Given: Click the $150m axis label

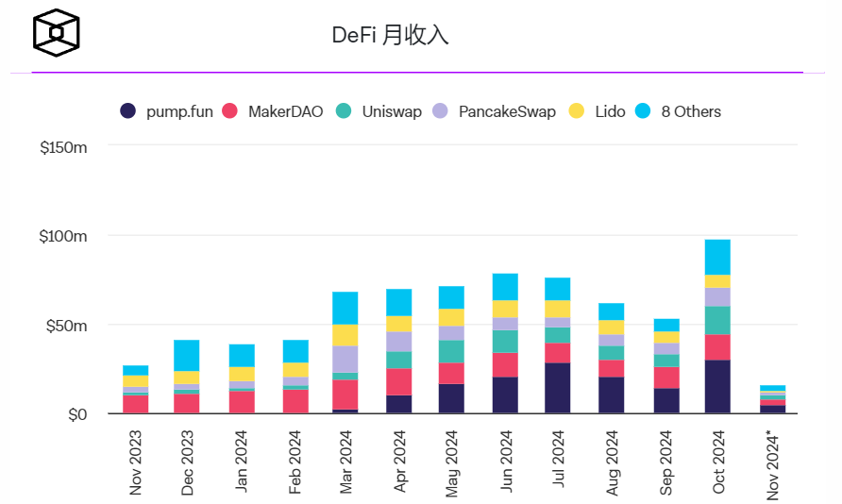Looking at the screenshot, I should (63, 147).
